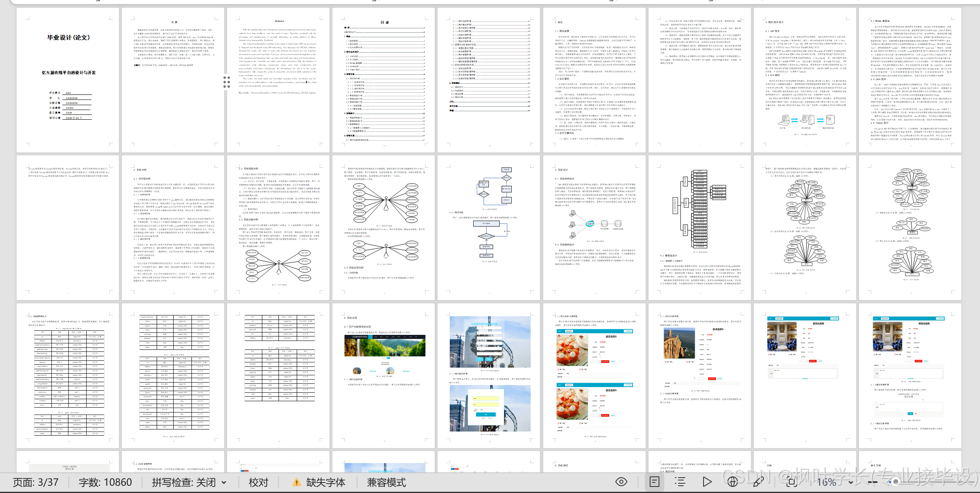Click the 缺失字体 label
980x493 pixels.
click(325, 482)
